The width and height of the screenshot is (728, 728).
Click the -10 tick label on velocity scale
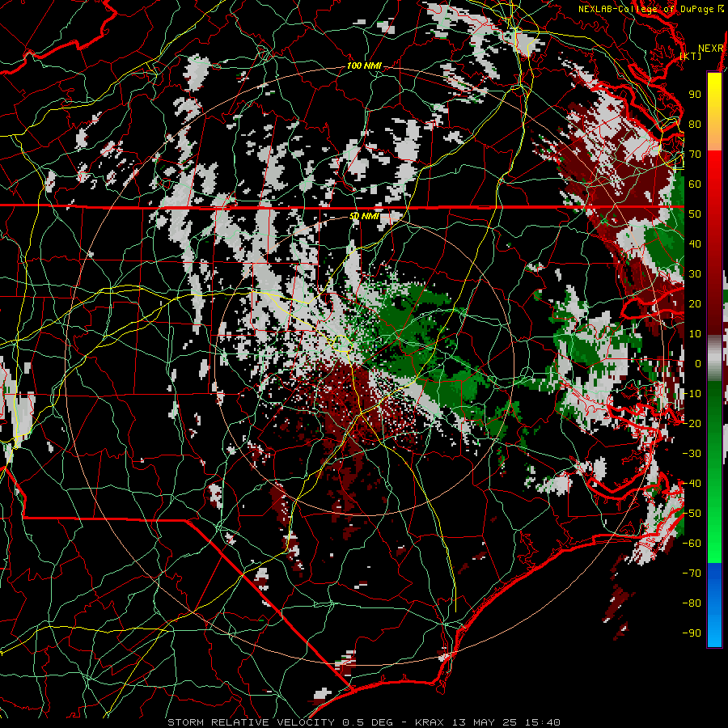[692, 394]
